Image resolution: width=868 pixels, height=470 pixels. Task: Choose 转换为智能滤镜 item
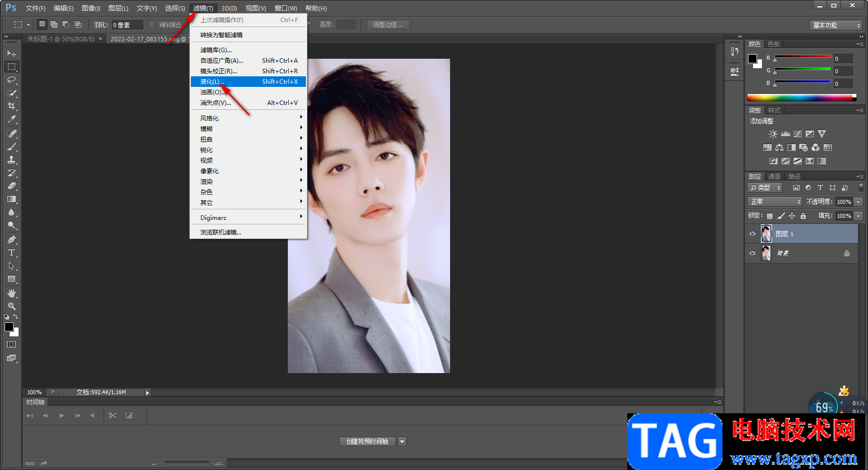[248, 35]
